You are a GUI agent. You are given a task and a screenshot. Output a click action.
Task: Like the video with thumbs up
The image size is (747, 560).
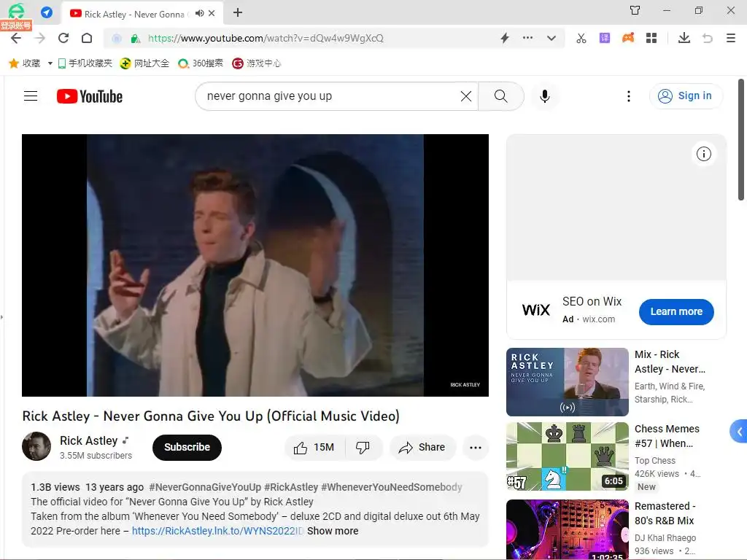314,448
